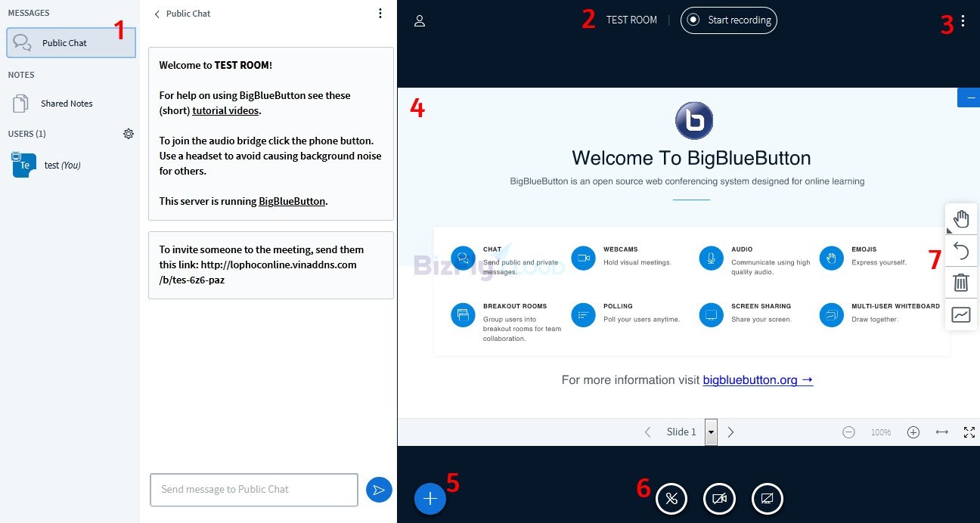Open the blue plus actions menu

click(430, 499)
